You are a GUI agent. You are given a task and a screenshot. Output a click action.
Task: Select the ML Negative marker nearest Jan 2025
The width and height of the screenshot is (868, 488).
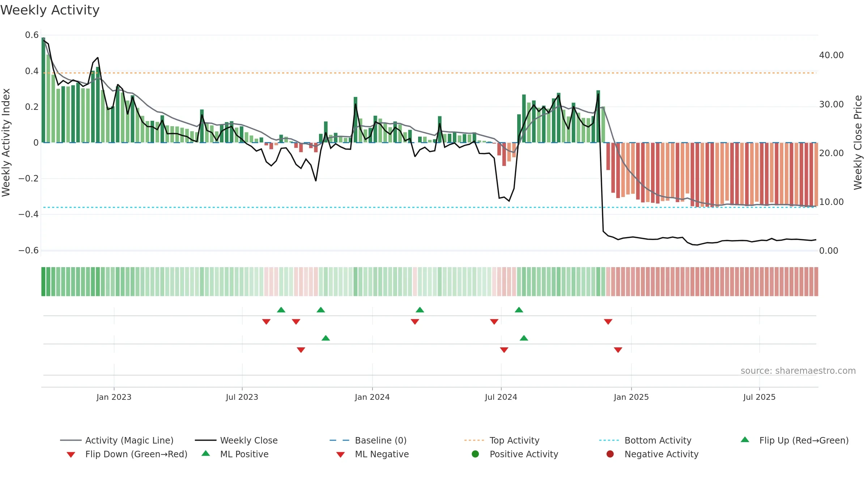tap(618, 350)
